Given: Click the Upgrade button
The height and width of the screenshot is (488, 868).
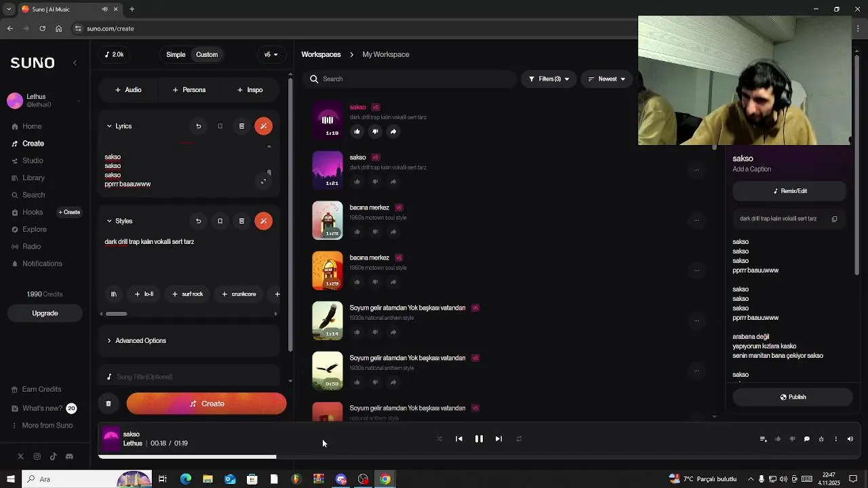Looking at the screenshot, I should point(45,313).
